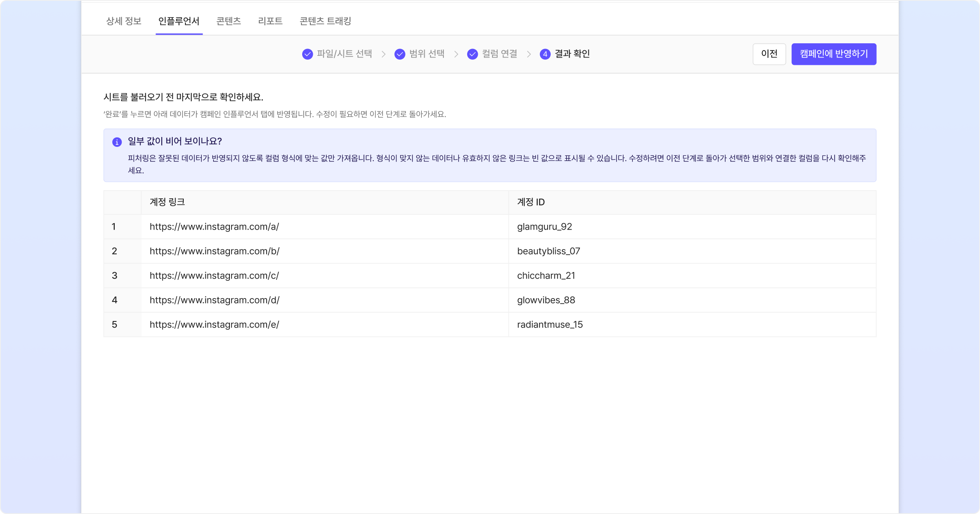Select link https://www.instagram.com/e/
Viewport: 980px width, 514px height.
[214, 325]
